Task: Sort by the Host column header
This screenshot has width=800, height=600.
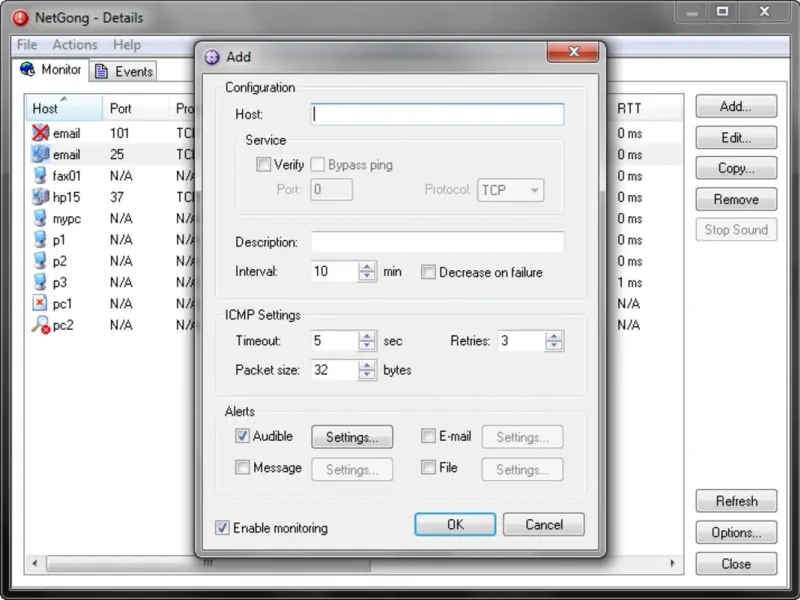Action: pyautogui.click(x=64, y=108)
